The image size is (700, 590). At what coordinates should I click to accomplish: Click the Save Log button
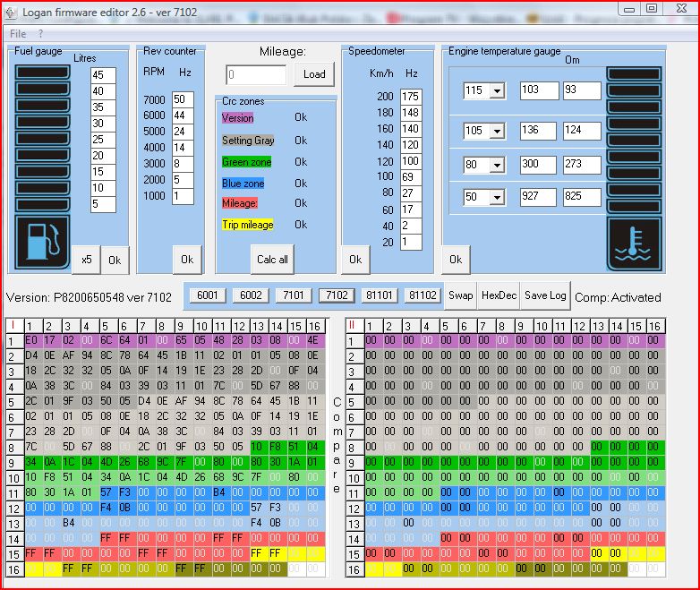pos(545,295)
